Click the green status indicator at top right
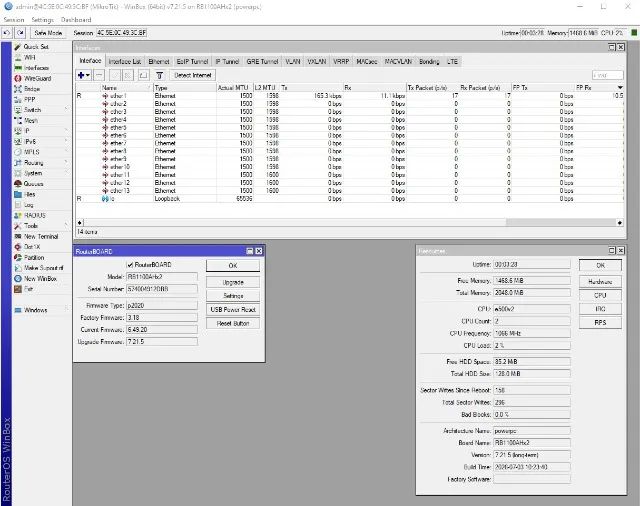640x506 pixels. (634, 33)
